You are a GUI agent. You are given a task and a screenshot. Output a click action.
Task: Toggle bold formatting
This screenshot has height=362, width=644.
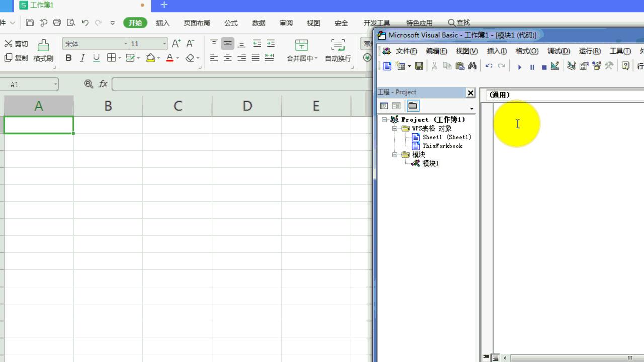point(69,58)
